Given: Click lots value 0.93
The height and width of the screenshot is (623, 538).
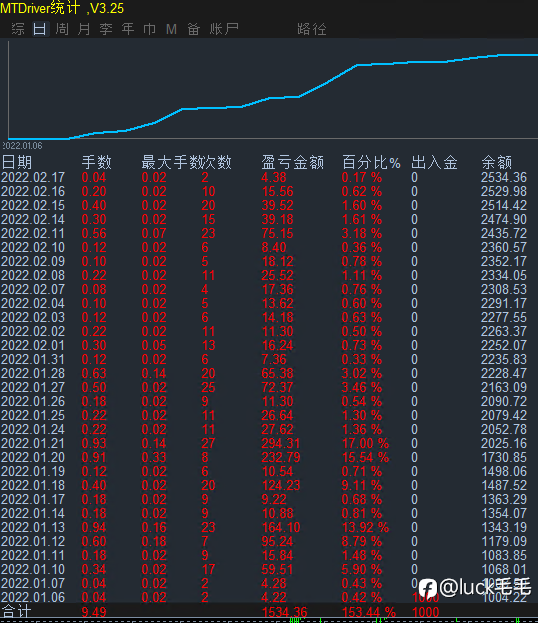Looking at the screenshot, I should tap(94, 443).
